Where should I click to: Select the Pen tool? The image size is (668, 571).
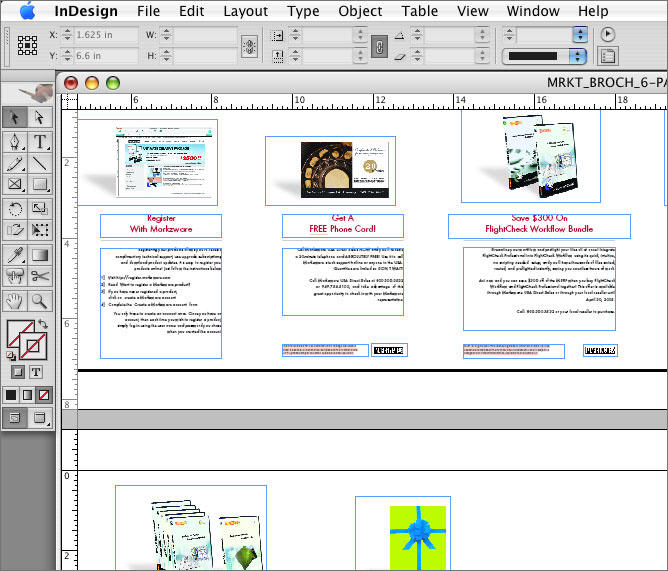coord(15,141)
